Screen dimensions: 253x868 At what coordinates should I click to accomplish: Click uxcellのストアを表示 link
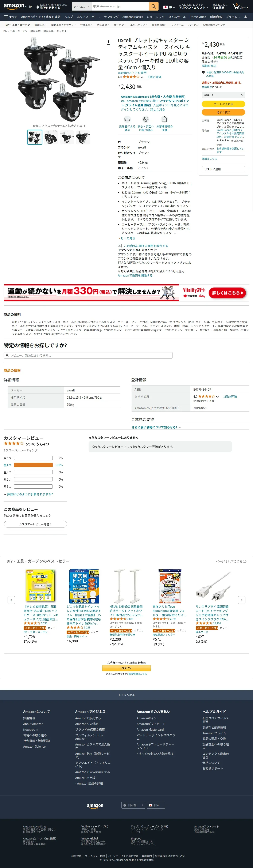tap(132, 73)
